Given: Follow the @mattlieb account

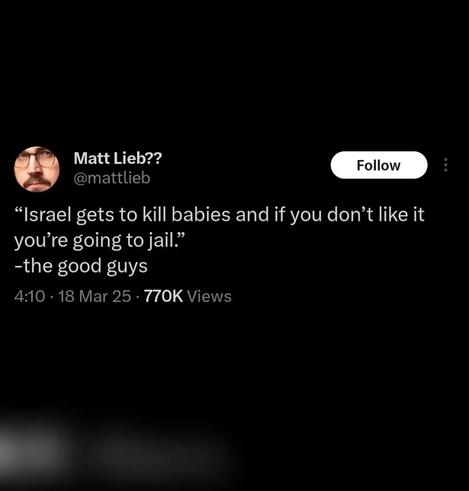Looking at the screenshot, I should [379, 165].
